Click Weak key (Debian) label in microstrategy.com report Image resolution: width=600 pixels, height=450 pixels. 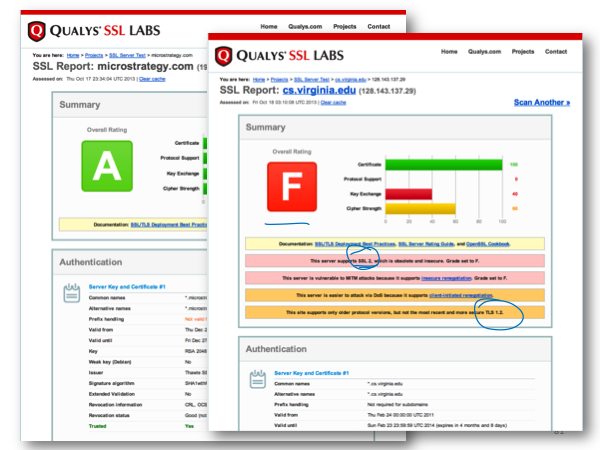pos(110,362)
